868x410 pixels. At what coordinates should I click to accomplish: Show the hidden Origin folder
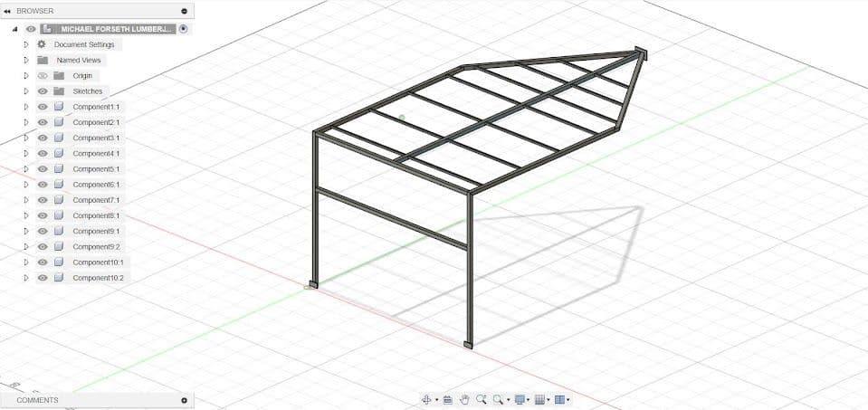[x=43, y=76]
